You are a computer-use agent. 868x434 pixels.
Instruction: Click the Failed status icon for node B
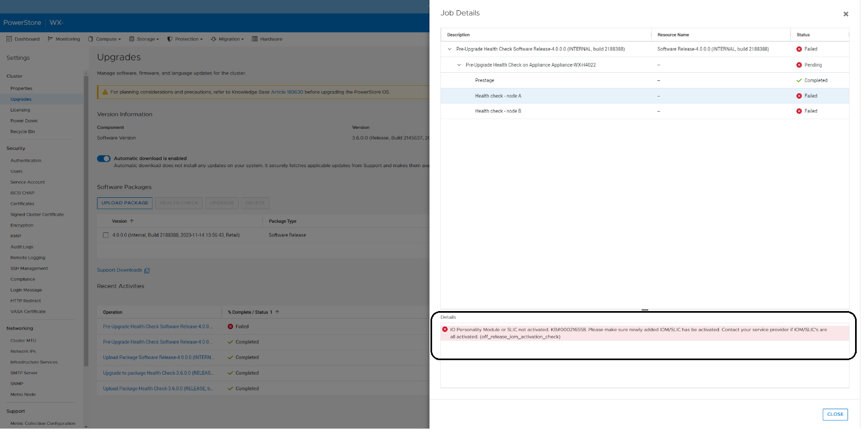(x=799, y=111)
